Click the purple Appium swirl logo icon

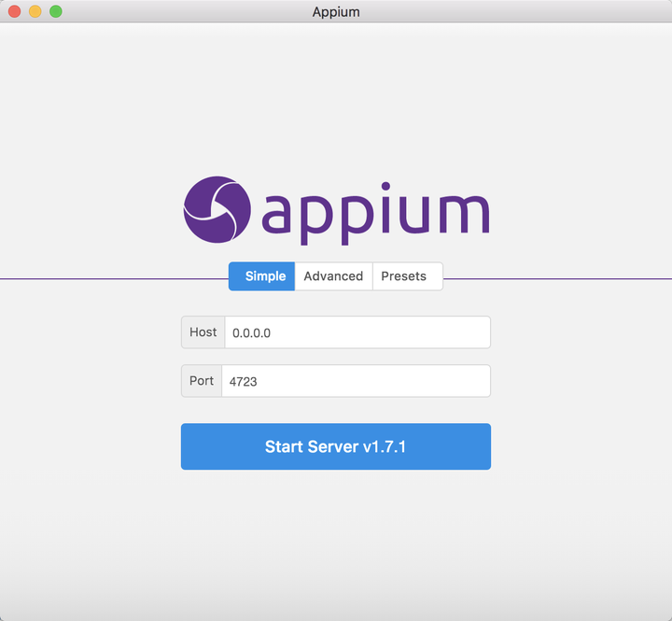coord(217,209)
